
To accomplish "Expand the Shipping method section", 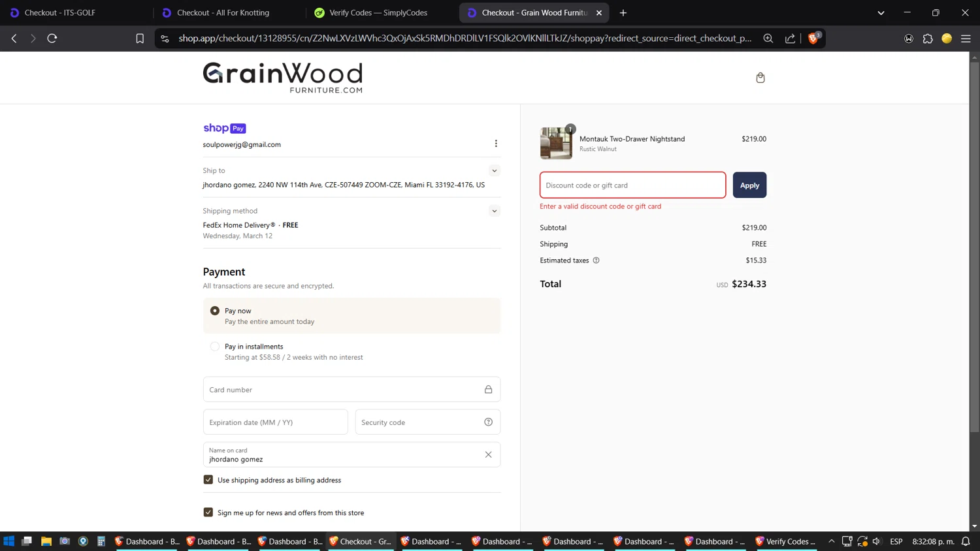I will (x=495, y=211).
